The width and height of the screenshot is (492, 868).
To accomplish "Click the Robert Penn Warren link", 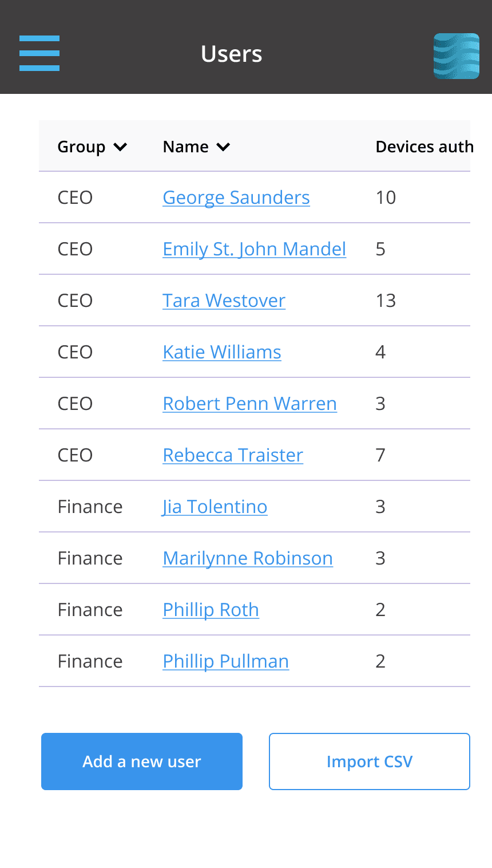I will (249, 404).
